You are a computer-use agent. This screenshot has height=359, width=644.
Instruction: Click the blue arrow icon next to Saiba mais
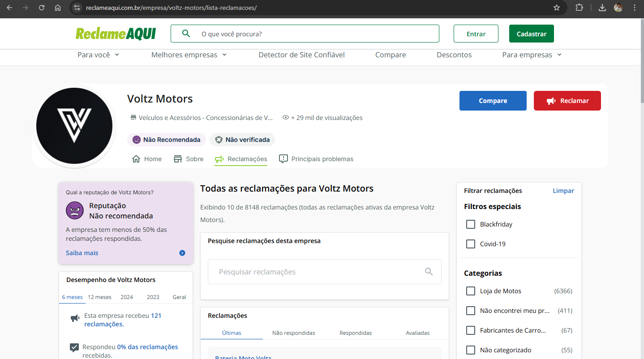pos(182,253)
